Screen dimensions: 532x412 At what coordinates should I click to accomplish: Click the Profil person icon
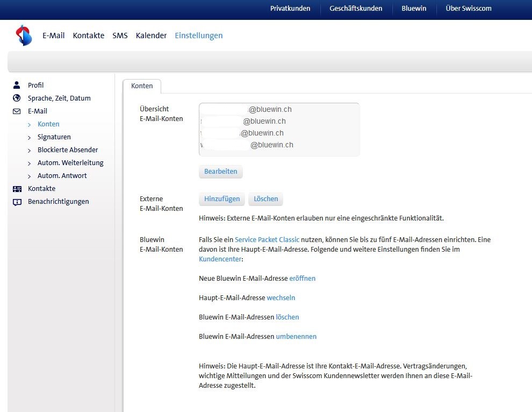[17, 85]
